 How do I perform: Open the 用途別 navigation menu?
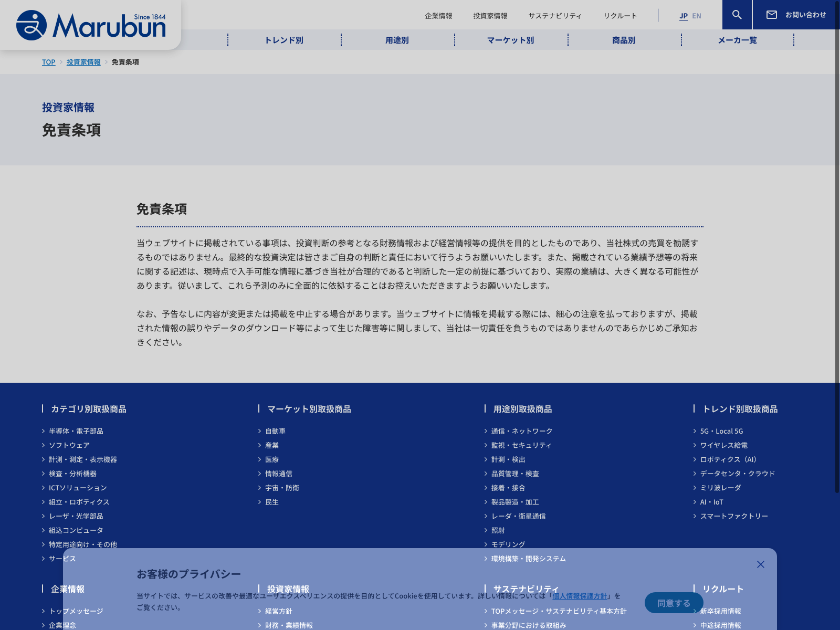coord(397,40)
